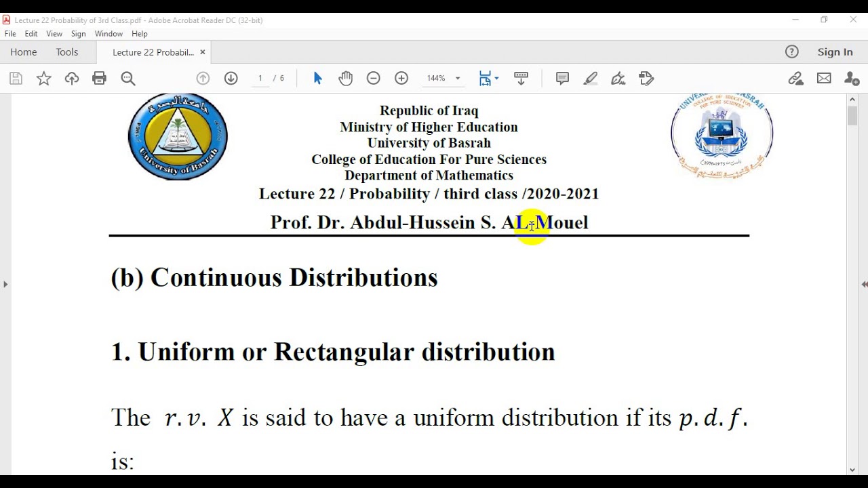Activate the Hand pan tool

(346, 79)
